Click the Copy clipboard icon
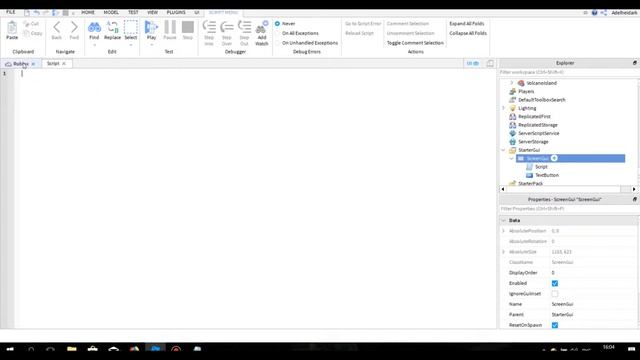640x360 pixels. 27,33
